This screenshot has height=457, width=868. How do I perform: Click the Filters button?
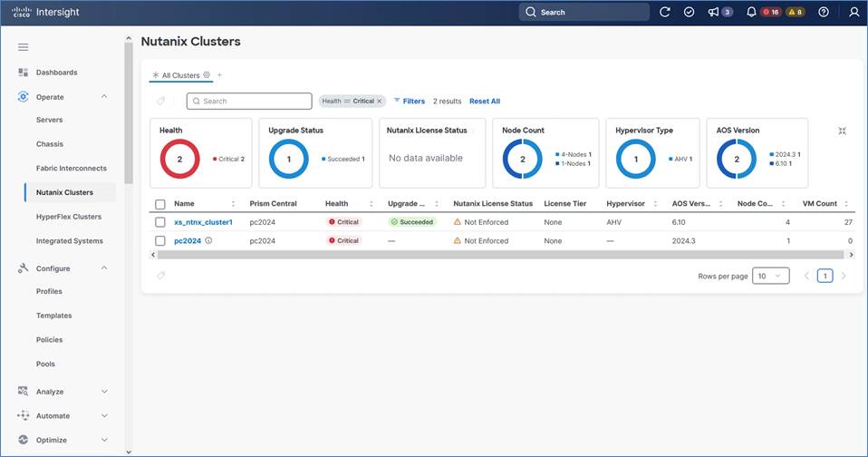(x=410, y=101)
